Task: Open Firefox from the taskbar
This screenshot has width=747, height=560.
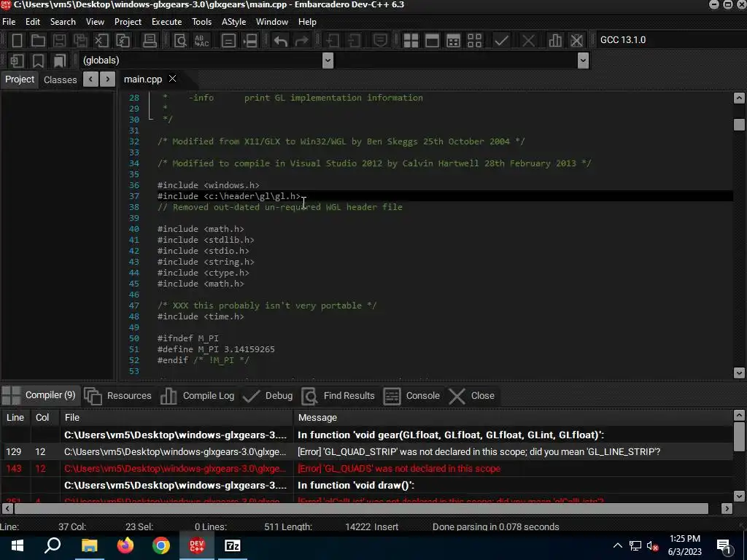Action: pos(125,545)
